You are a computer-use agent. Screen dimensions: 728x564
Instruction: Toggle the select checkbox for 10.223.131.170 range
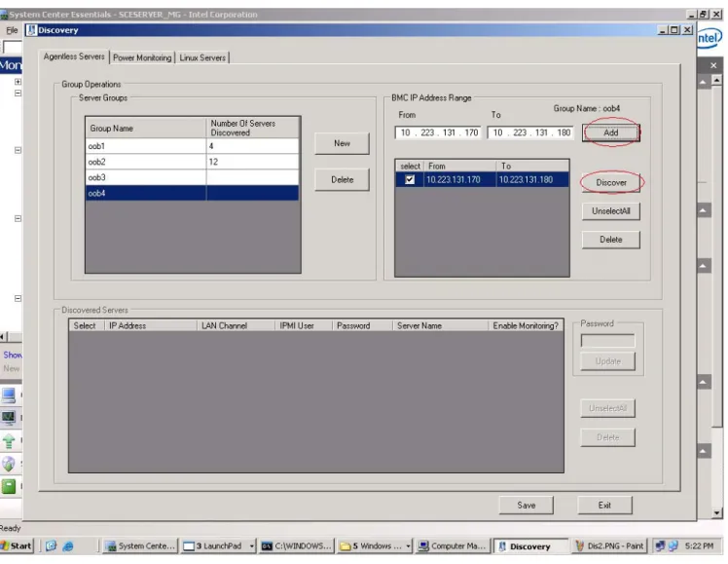(x=410, y=179)
